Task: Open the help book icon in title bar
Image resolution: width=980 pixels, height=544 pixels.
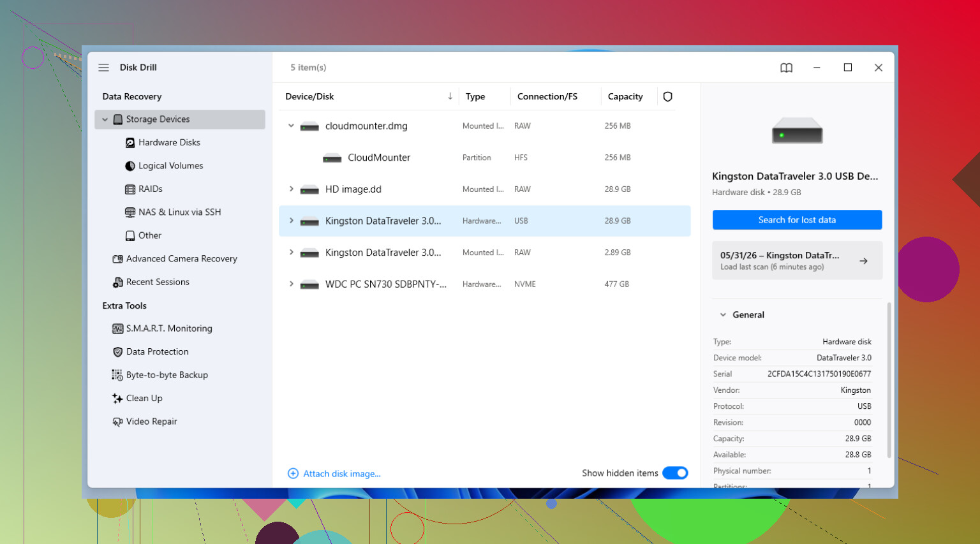Action: tap(786, 68)
